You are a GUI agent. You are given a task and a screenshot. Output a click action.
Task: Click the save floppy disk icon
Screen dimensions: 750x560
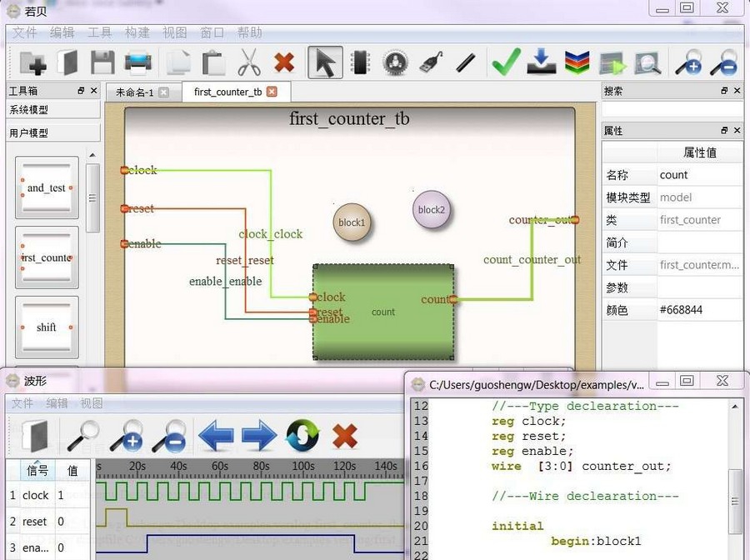pyautogui.click(x=102, y=62)
